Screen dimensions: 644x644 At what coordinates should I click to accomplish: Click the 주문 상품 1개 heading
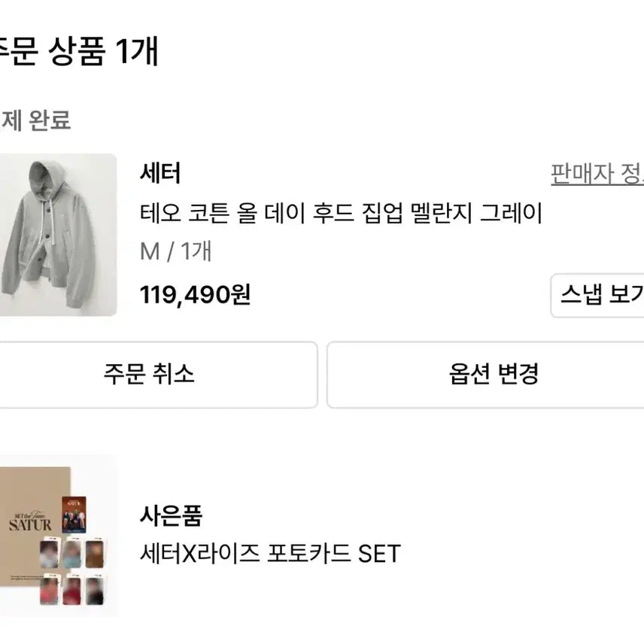tap(79, 52)
